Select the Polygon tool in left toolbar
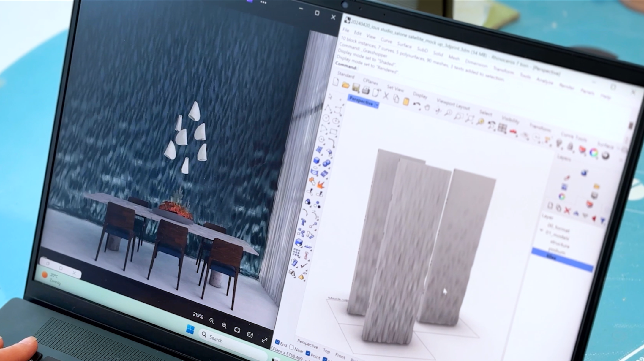Image resolution: width=644 pixels, height=361 pixels. tap(321, 139)
